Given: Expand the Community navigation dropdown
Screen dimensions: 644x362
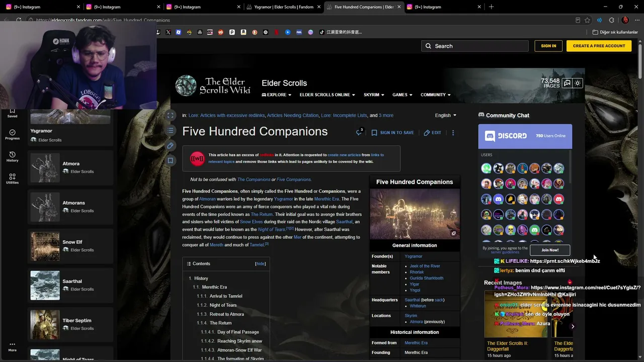Looking at the screenshot, I should click(x=435, y=95).
